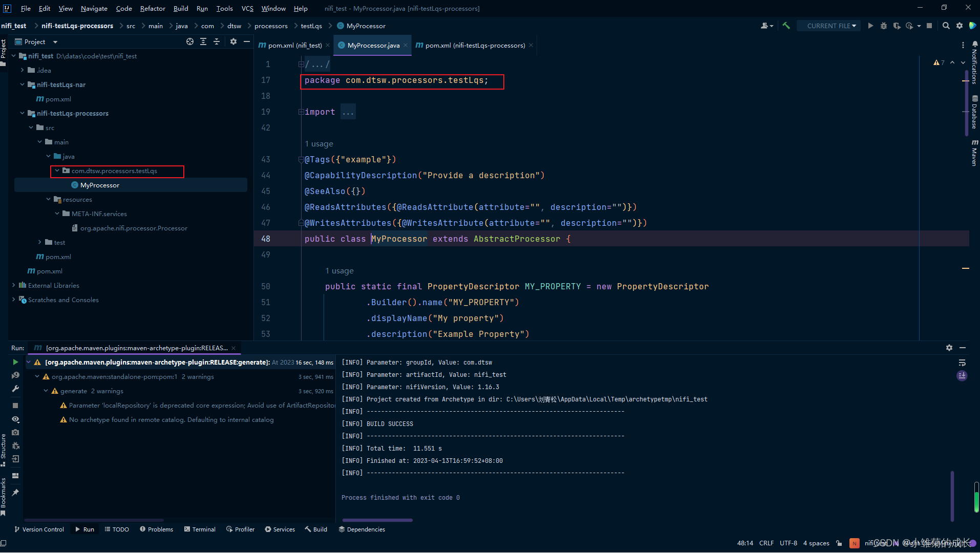Hide the Project tool window
Viewport: 980px width, 553px height.
[247, 41]
